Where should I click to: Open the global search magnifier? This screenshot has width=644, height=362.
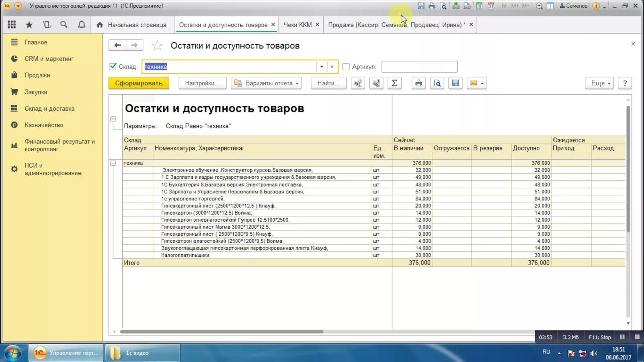click(64, 24)
